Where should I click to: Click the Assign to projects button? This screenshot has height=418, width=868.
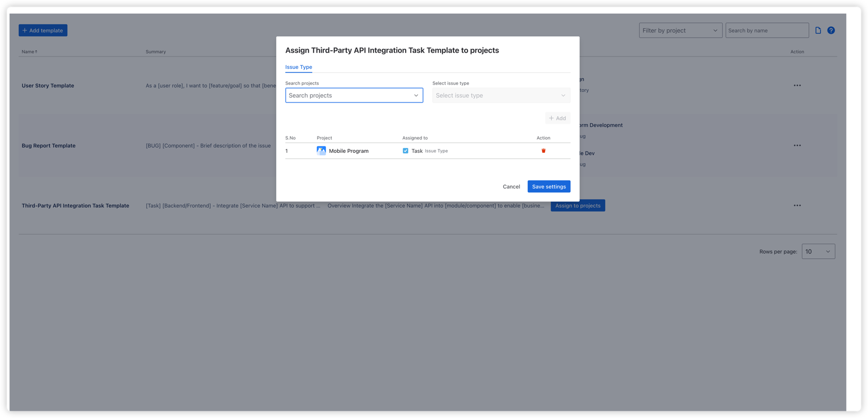tap(578, 205)
